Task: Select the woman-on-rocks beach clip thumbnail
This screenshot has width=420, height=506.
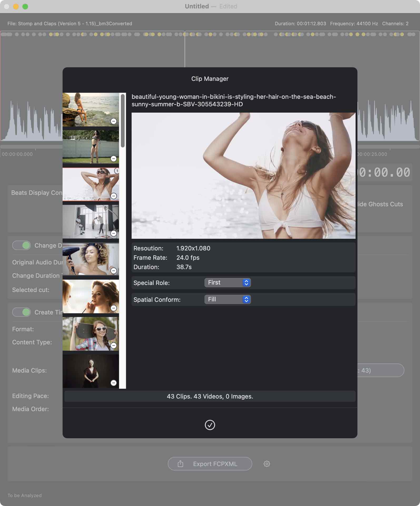Action: (91, 110)
